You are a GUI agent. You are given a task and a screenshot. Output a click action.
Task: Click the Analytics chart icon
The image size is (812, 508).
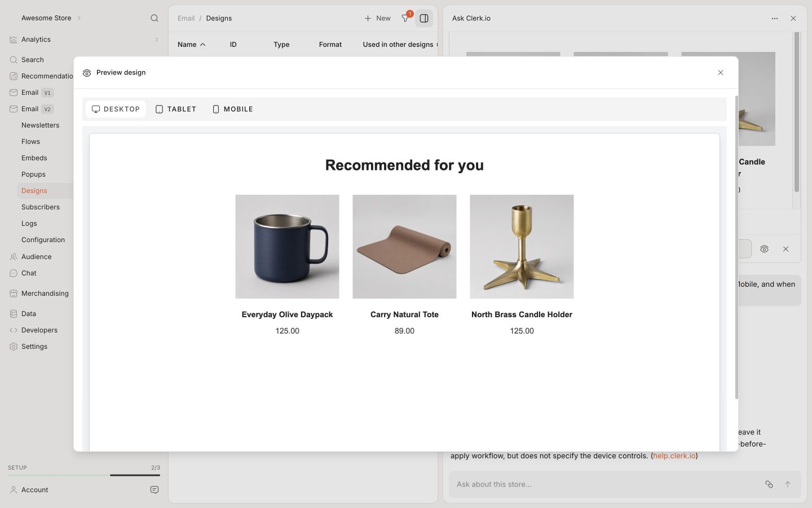pyautogui.click(x=14, y=40)
